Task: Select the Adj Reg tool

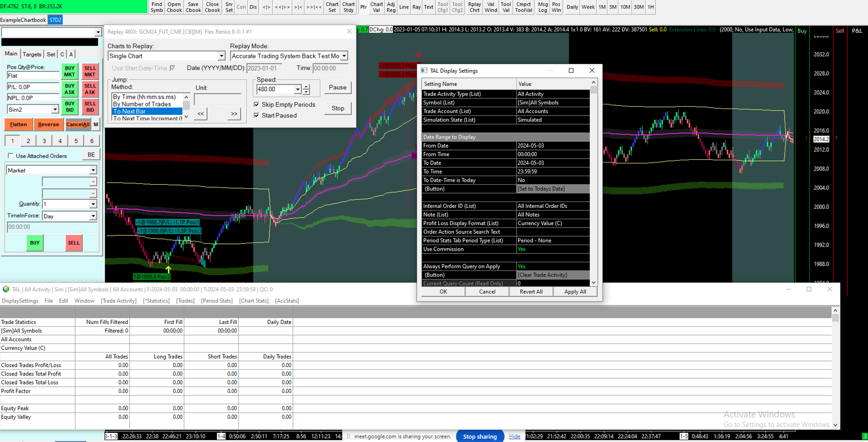Action: pyautogui.click(x=391, y=7)
